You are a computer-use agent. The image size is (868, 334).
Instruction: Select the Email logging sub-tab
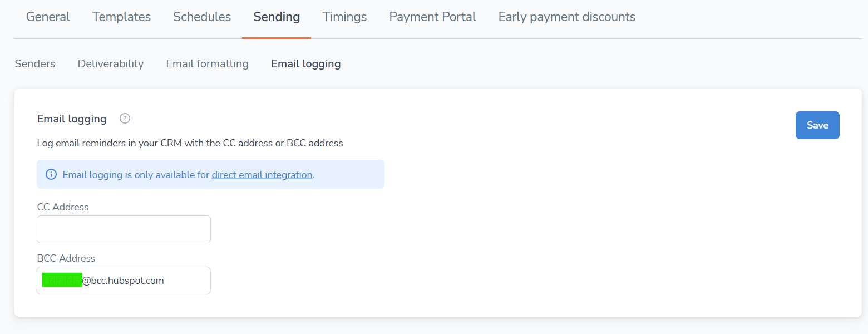point(306,64)
